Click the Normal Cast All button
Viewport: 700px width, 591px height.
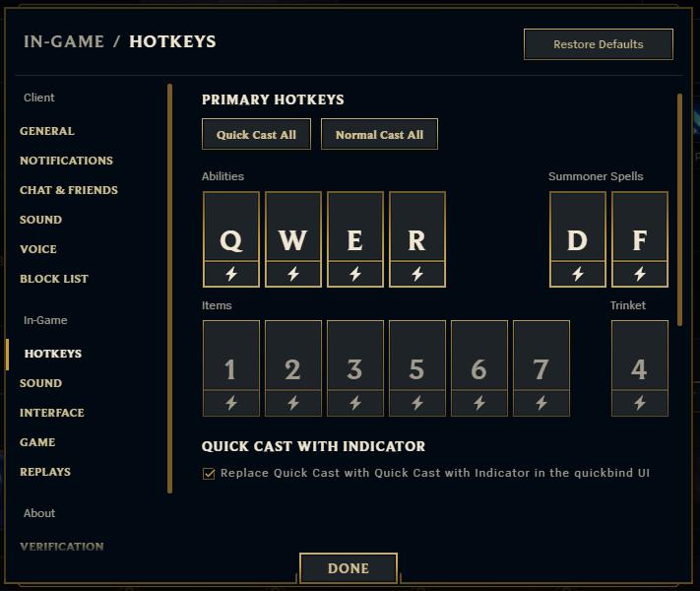click(379, 134)
